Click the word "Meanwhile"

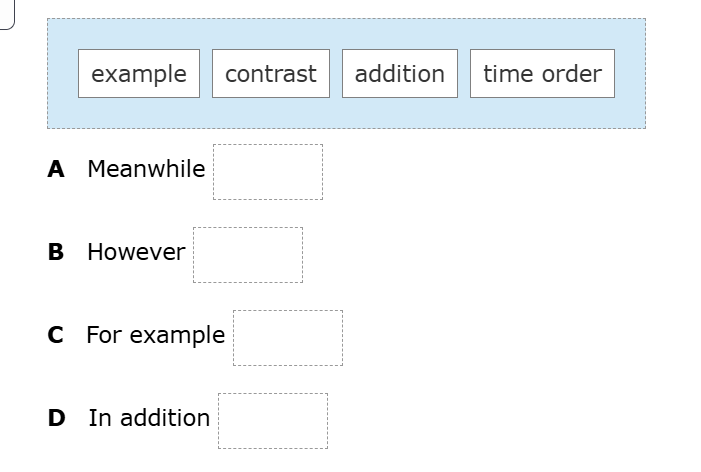point(146,169)
